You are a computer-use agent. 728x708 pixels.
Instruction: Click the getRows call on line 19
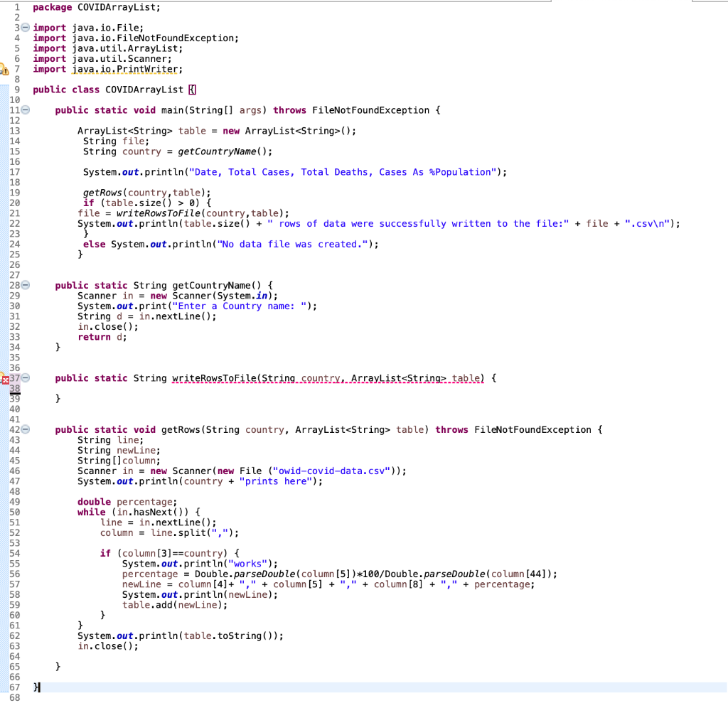pos(101,192)
